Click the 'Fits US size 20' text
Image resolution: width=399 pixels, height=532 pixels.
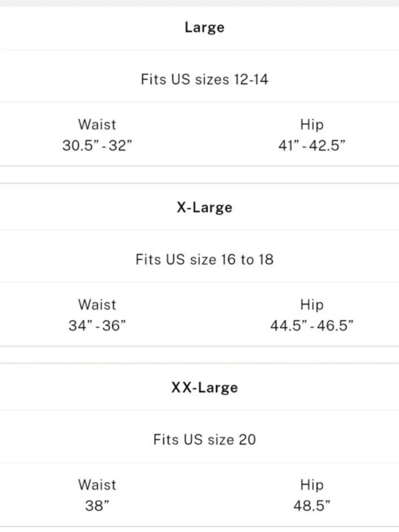click(x=204, y=439)
